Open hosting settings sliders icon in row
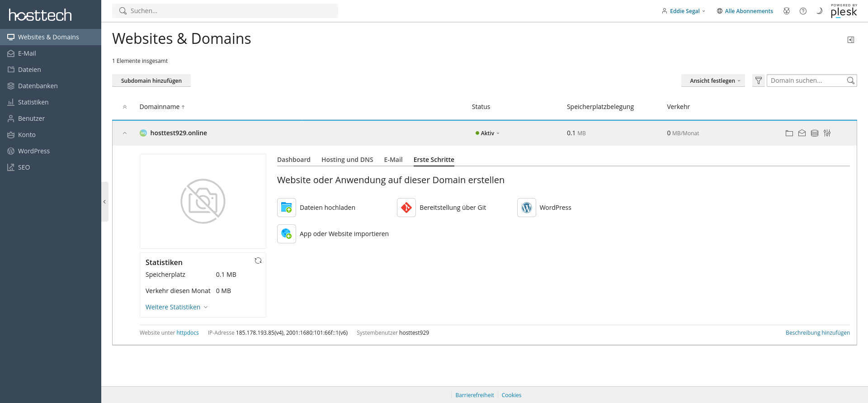This screenshot has width=868, height=403. (827, 133)
